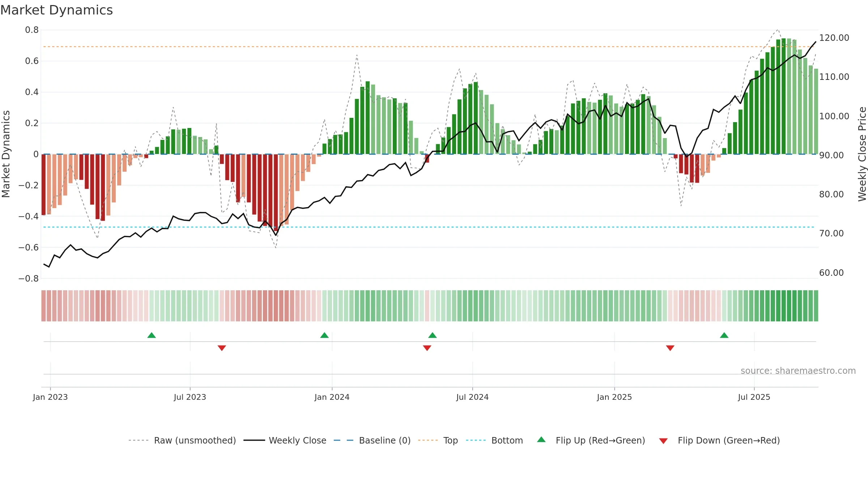Click the last light green bar at chart end

pos(816,111)
